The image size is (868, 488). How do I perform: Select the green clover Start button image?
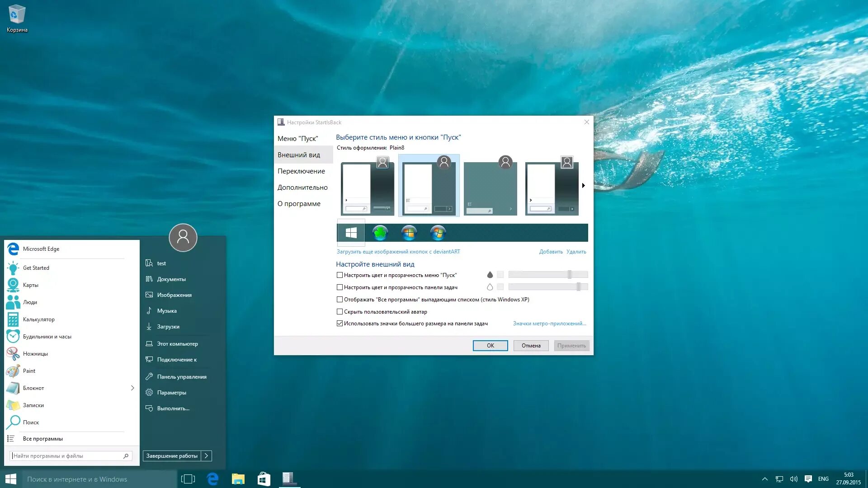[x=380, y=233]
